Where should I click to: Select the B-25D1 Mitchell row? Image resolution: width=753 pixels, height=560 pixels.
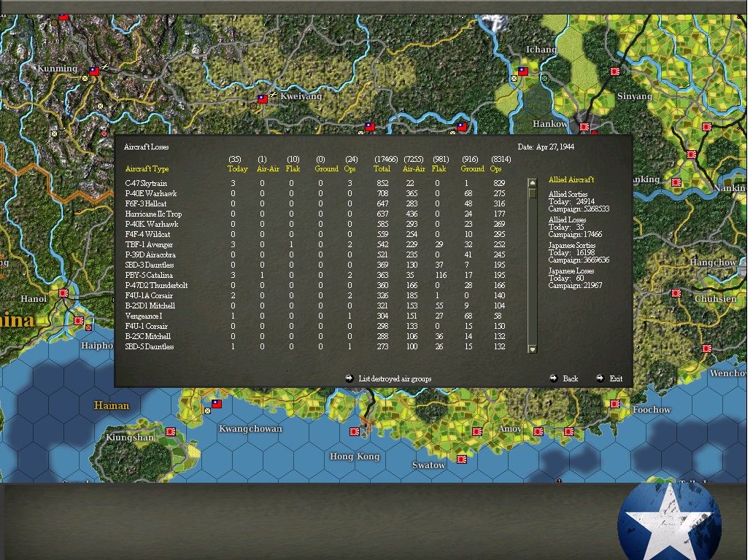click(x=317, y=306)
